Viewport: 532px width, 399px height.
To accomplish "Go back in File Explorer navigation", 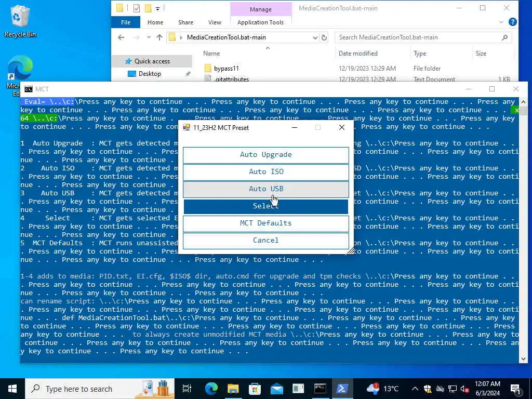I will click(121, 37).
